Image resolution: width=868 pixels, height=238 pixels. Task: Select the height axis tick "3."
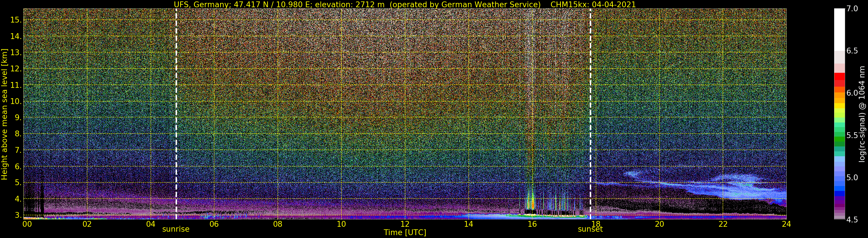pos(18,215)
